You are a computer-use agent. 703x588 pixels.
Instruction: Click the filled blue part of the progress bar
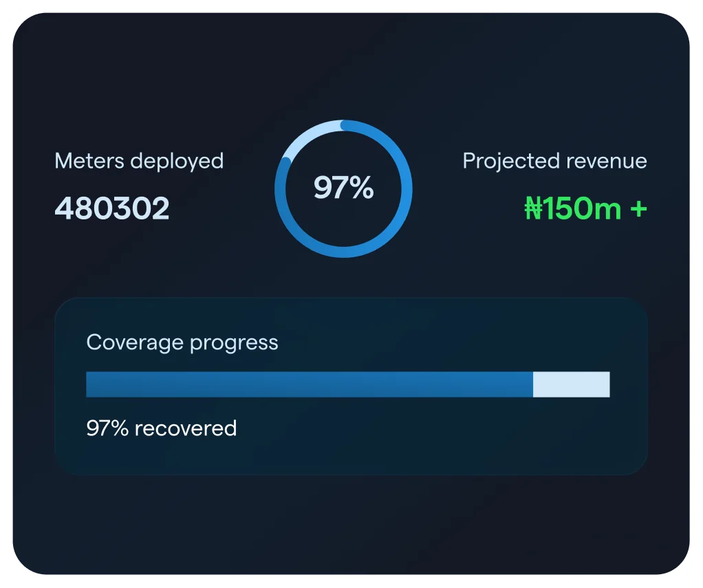tap(310, 384)
